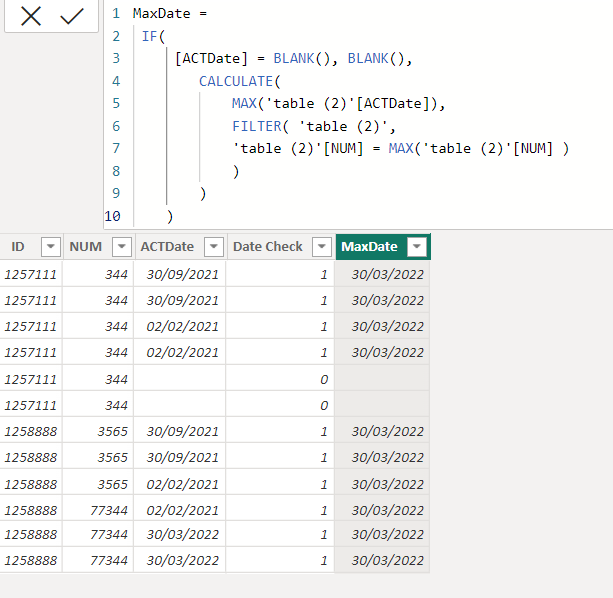Open ACTDate column filter dropdown

point(213,247)
